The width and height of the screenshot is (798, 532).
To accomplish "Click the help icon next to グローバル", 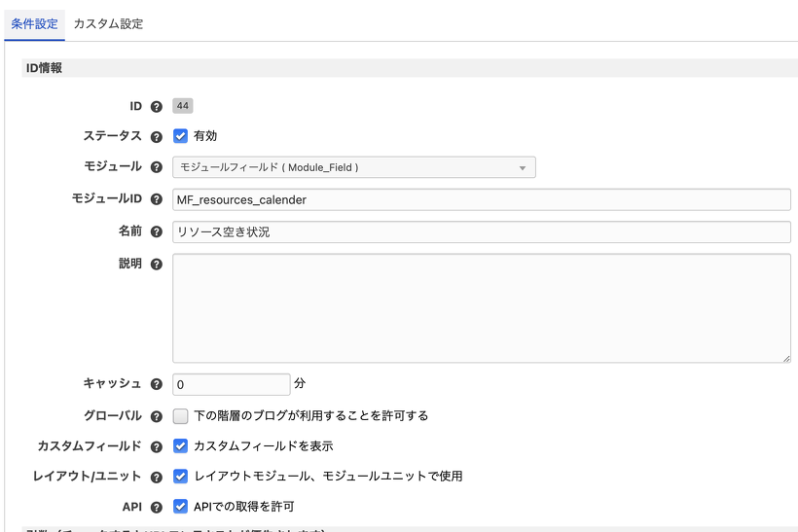I will point(157,416).
